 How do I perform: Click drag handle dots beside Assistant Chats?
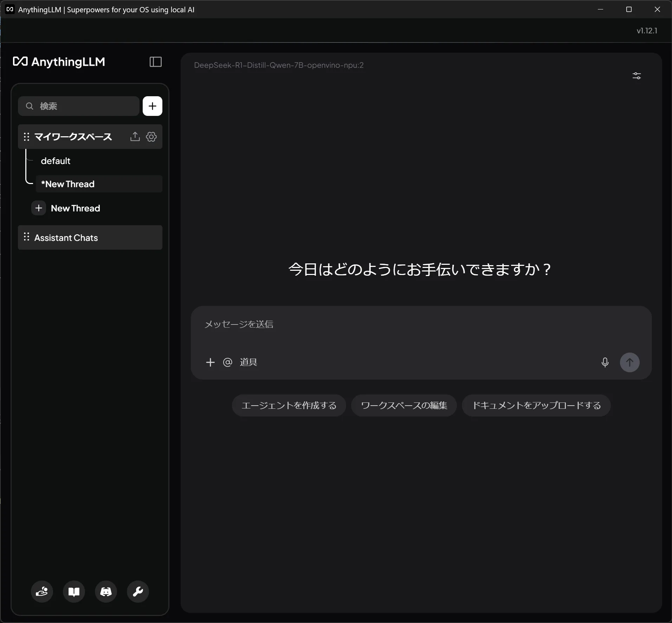click(x=26, y=237)
